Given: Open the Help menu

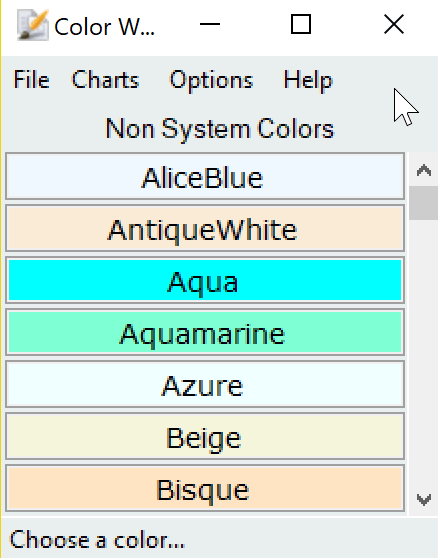Looking at the screenshot, I should (308, 80).
